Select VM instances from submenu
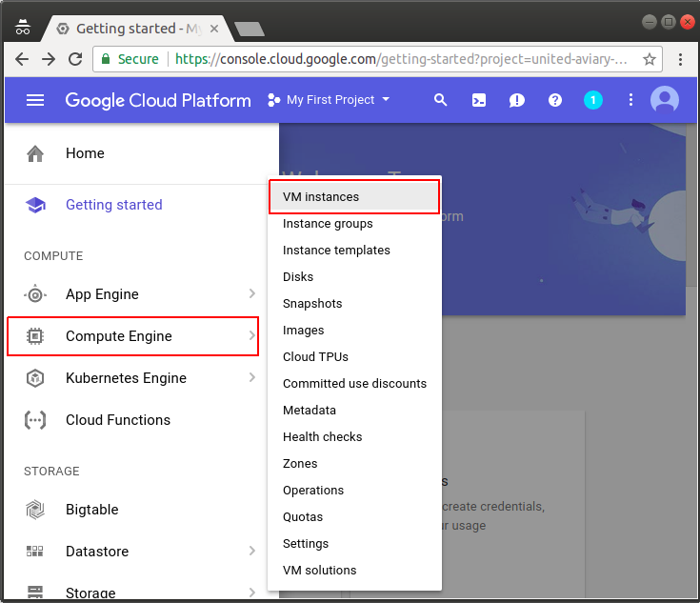 tap(354, 197)
